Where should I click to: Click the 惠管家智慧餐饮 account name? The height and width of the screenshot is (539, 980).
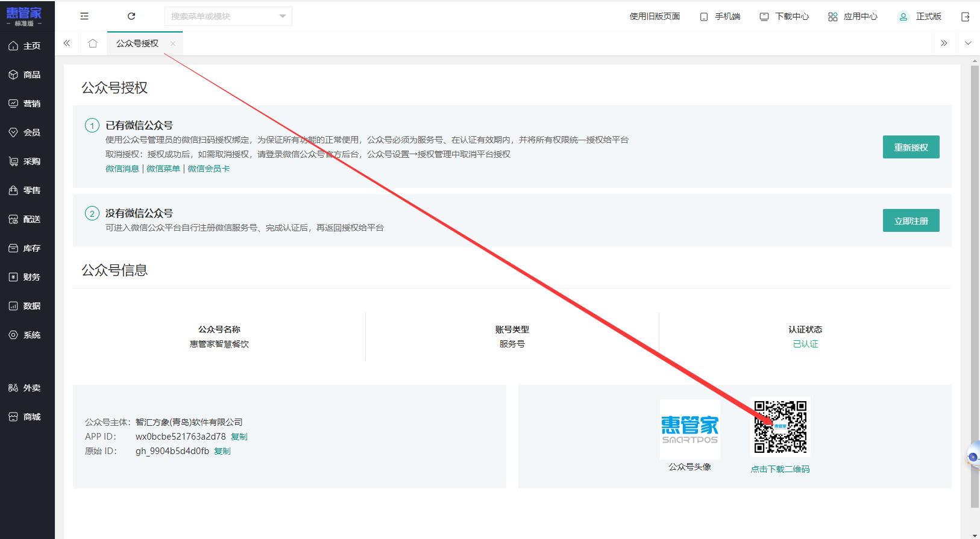(219, 344)
